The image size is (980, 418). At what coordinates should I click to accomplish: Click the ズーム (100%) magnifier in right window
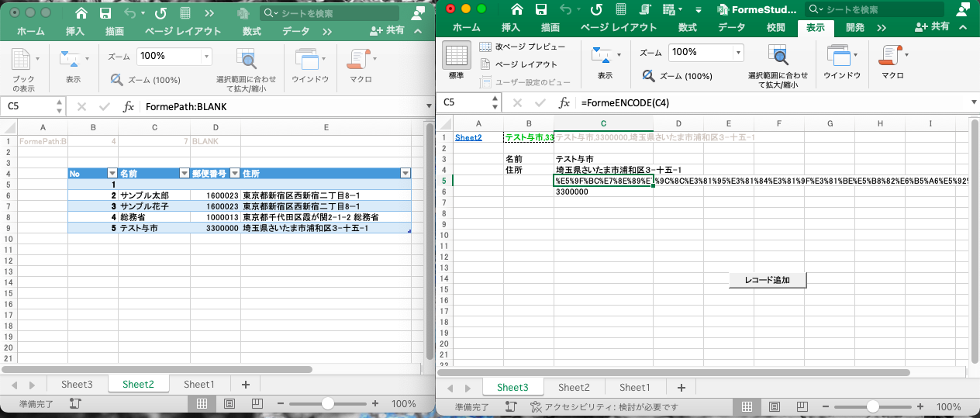[x=647, y=76]
